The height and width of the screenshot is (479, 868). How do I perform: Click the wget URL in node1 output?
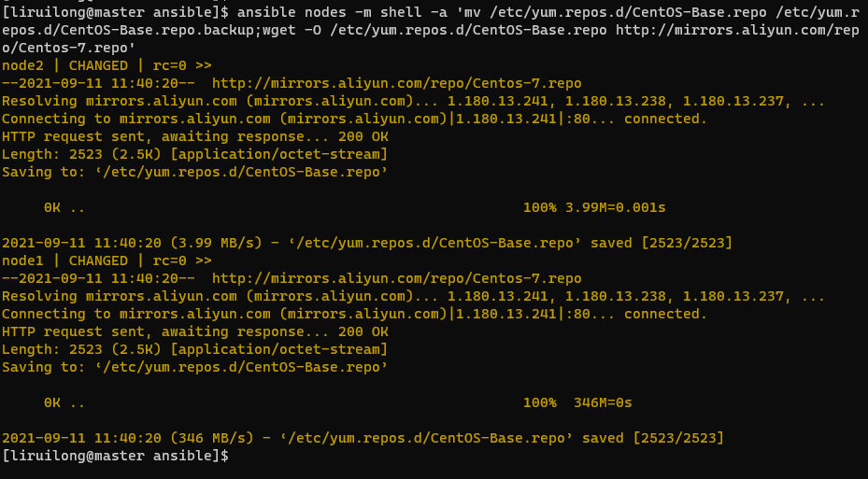click(396, 278)
